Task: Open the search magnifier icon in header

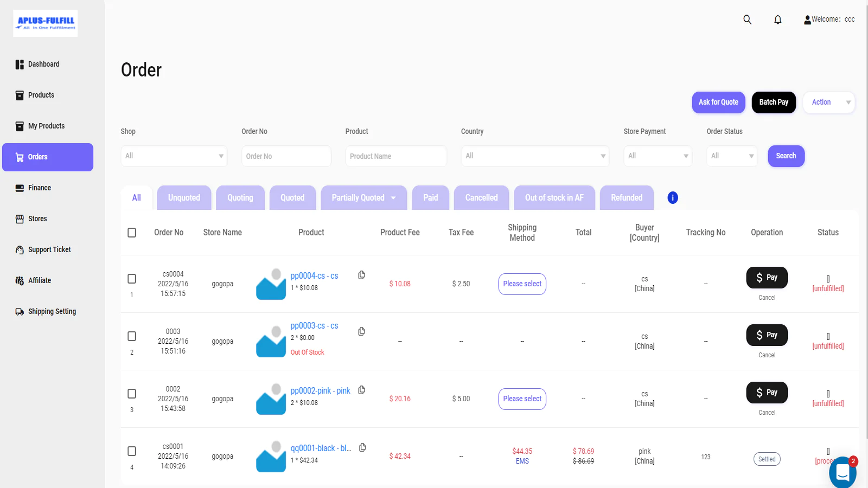Action: [747, 20]
